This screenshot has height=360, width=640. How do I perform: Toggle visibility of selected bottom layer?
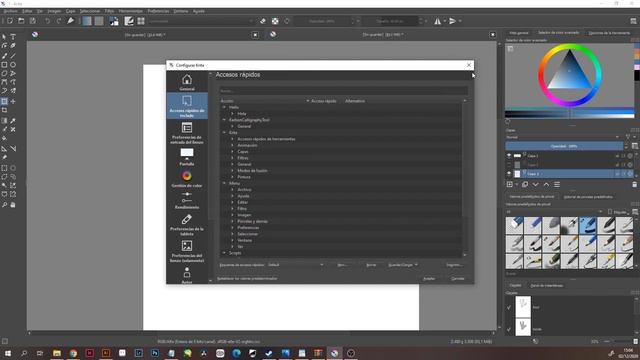pos(509,174)
